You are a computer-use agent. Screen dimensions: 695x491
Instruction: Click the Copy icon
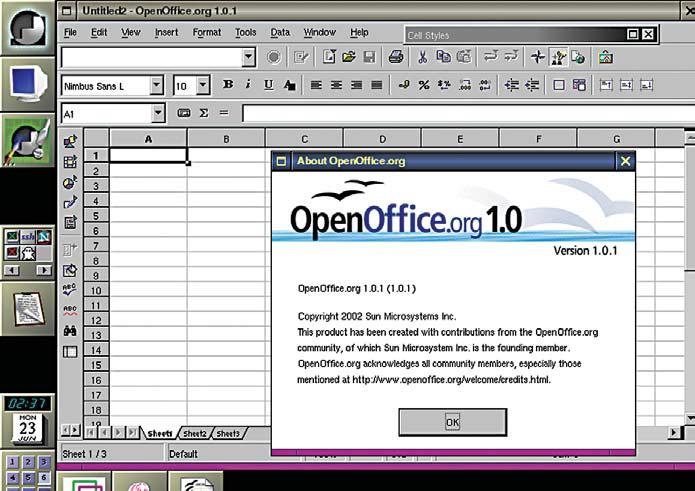(443, 57)
